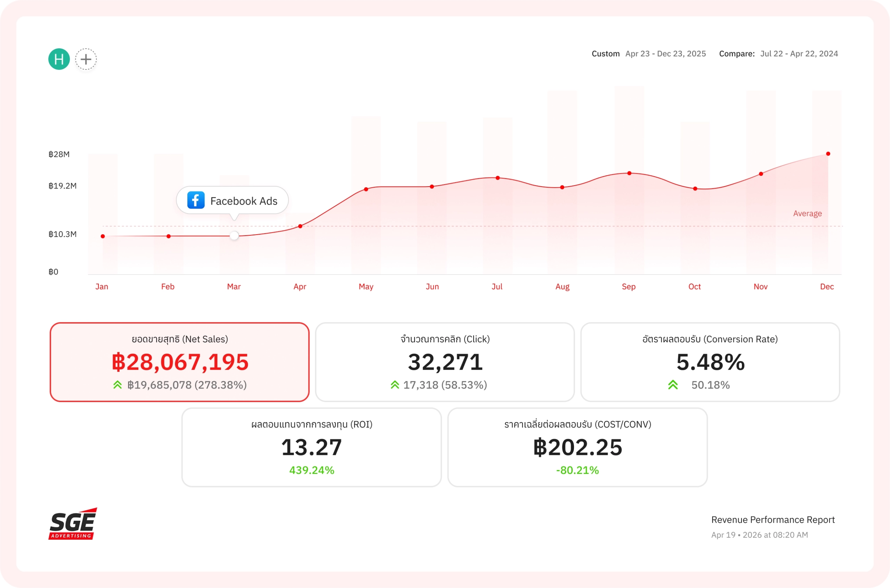Viewport: 890px width, 588px height.
Task: Click the ฿28M y-axis label
Action: click(59, 154)
